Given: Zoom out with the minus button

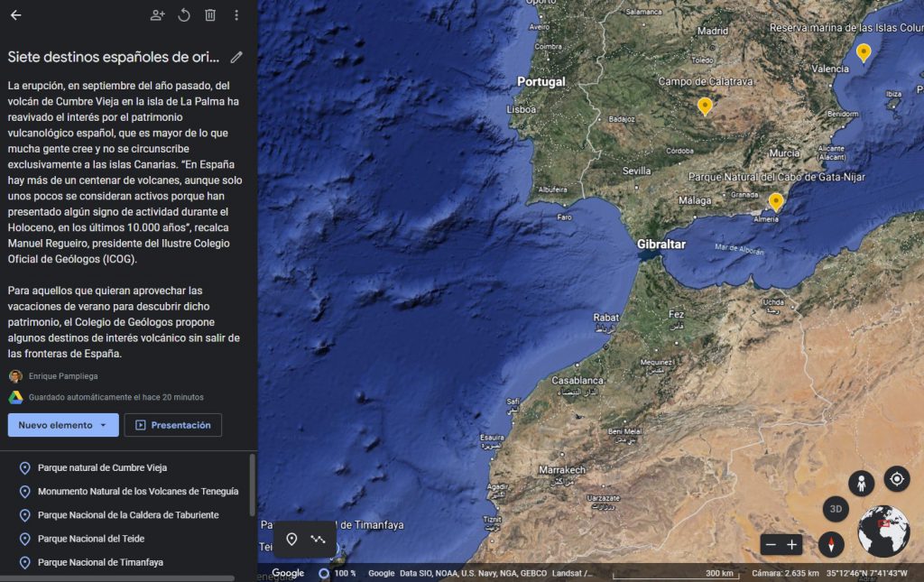Looking at the screenshot, I should [x=771, y=545].
